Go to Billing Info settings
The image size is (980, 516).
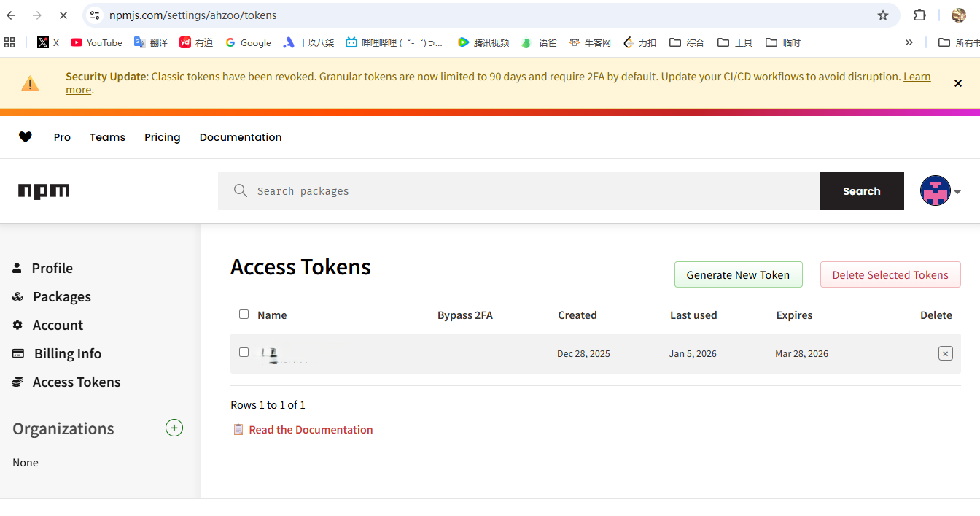click(x=67, y=353)
